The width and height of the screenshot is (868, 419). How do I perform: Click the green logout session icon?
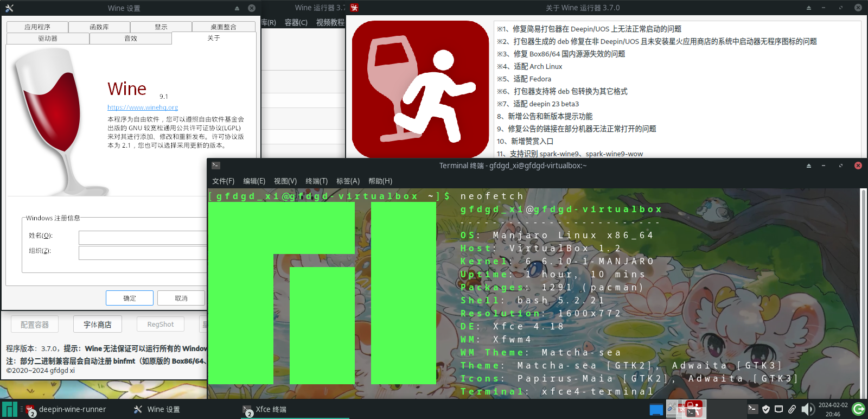859,409
